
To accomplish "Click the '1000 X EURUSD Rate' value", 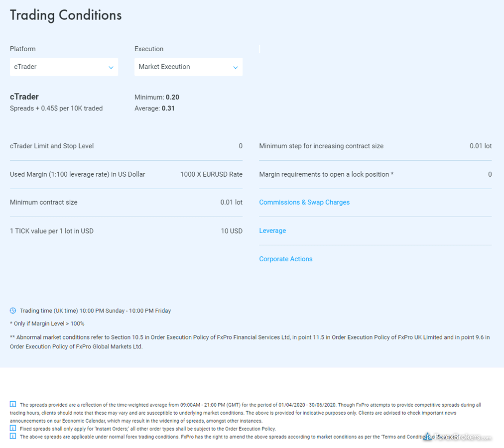I will (x=211, y=174).
